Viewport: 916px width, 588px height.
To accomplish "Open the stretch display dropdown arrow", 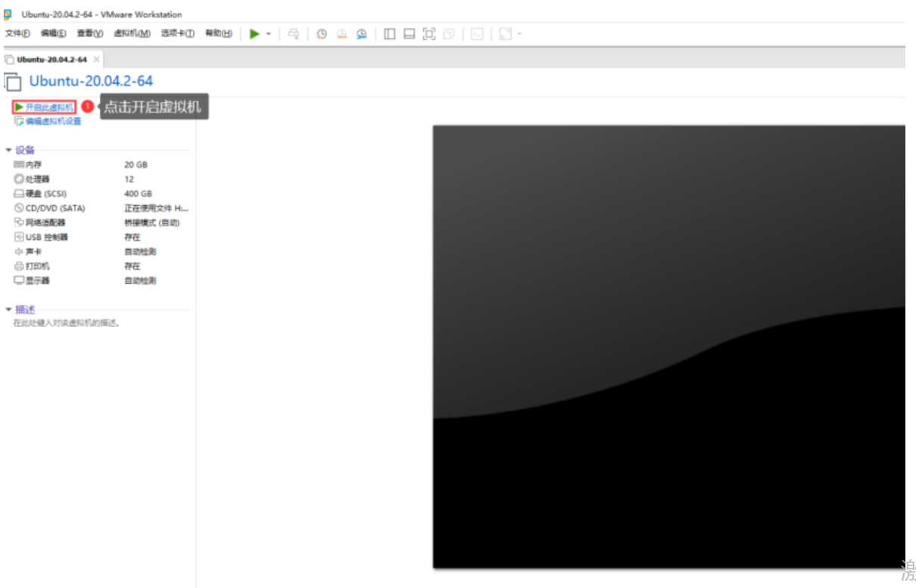I will [519, 34].
